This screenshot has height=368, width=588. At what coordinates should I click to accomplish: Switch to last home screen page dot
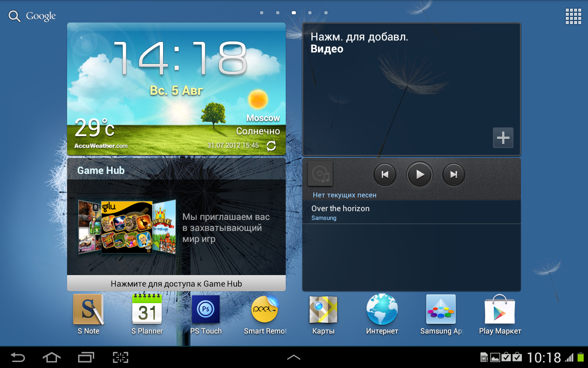326,13
